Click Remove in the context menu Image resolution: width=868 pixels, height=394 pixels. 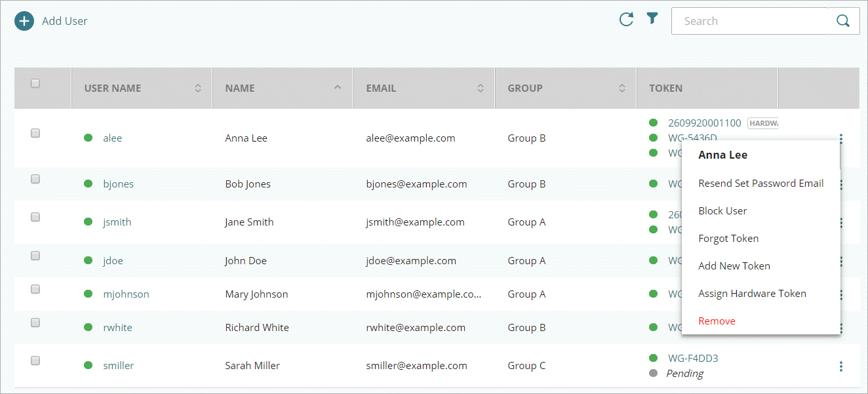pos(717,321)
